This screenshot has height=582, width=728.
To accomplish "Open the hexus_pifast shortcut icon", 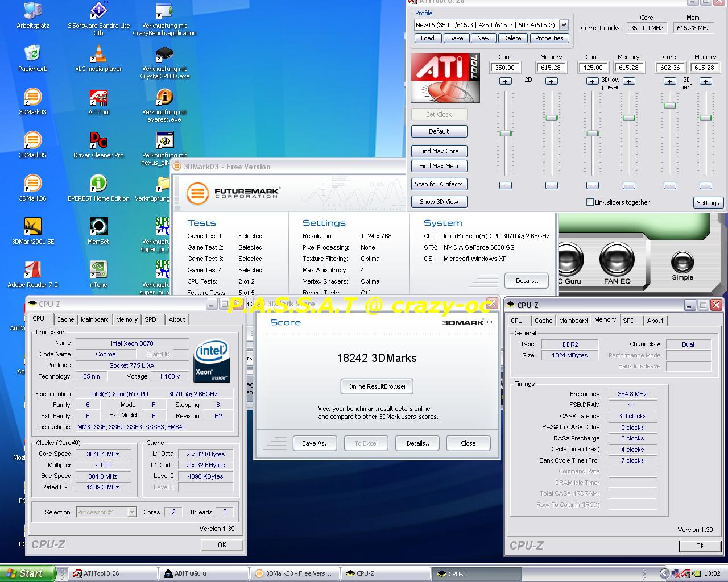I will pyautogui.click(x=164, y=149).
